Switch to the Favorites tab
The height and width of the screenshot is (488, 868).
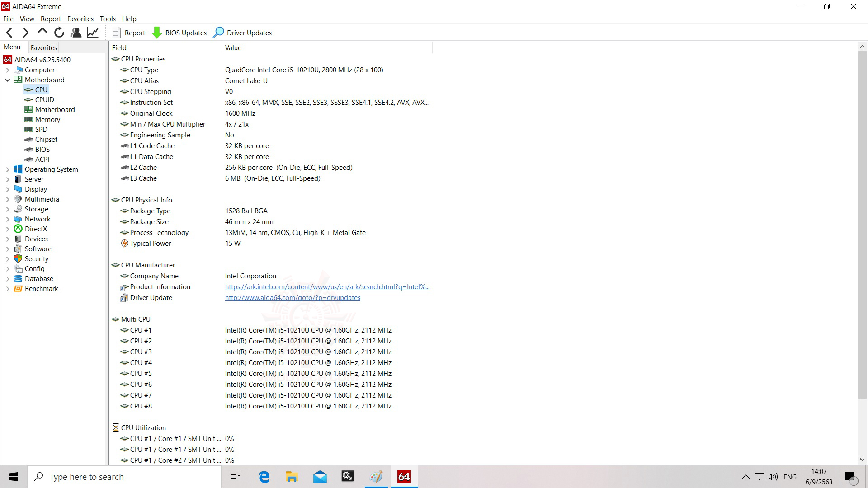[x=44, y=47]
